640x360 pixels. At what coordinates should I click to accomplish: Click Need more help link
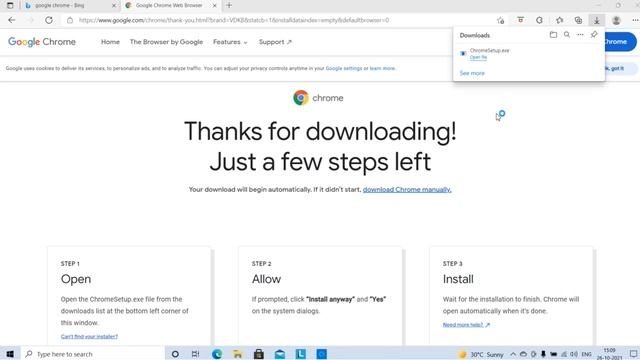[466, 325]
